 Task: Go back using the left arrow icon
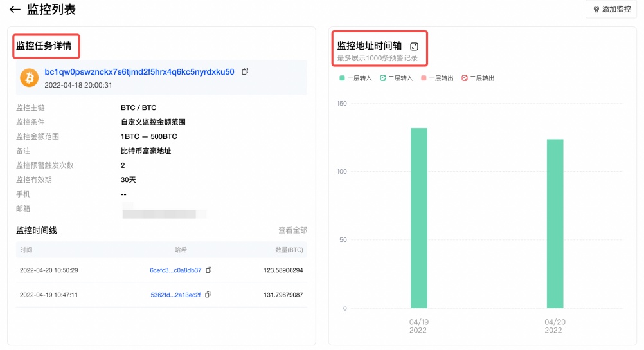point(15,10)
